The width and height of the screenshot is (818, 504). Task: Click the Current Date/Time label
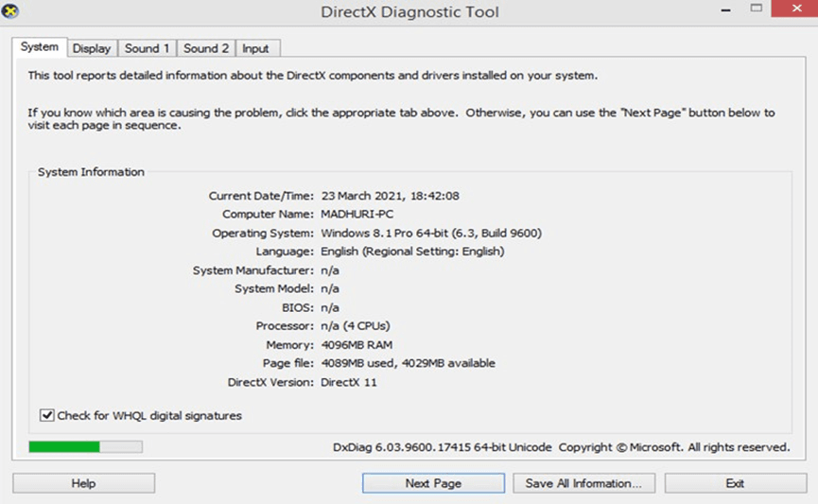[261, 196]
